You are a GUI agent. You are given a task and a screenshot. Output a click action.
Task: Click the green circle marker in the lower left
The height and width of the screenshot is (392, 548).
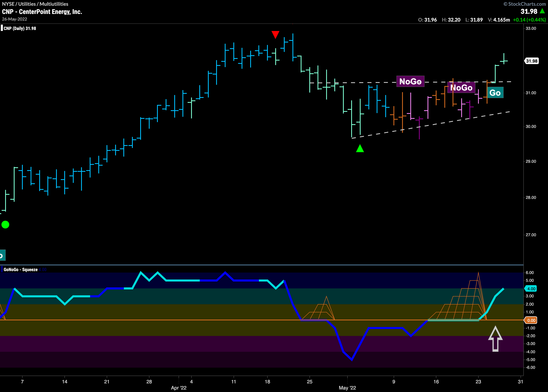pyautogui.click(x=5, y=225)
